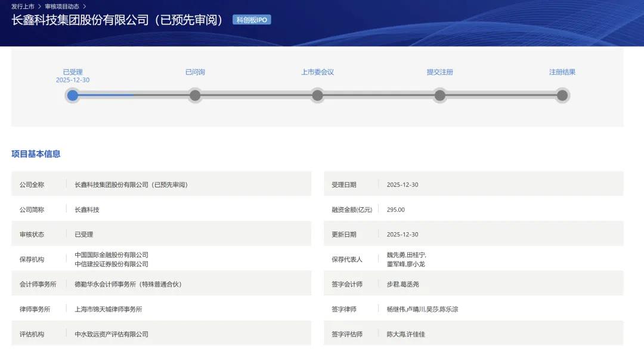
Task: Open the 审核项目动态 breadcrumb link
Action: [x=61, y=7]
